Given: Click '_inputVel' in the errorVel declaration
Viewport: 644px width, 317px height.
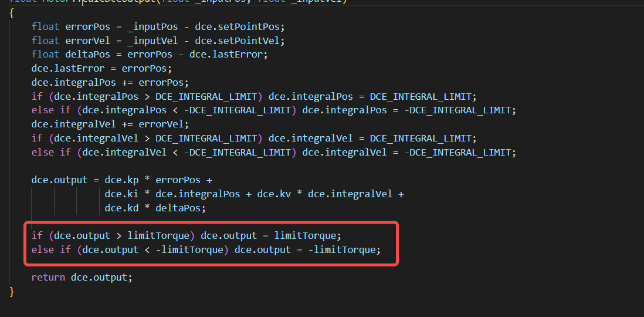Looking at the screenshot, I should click(x=152, y=41).
